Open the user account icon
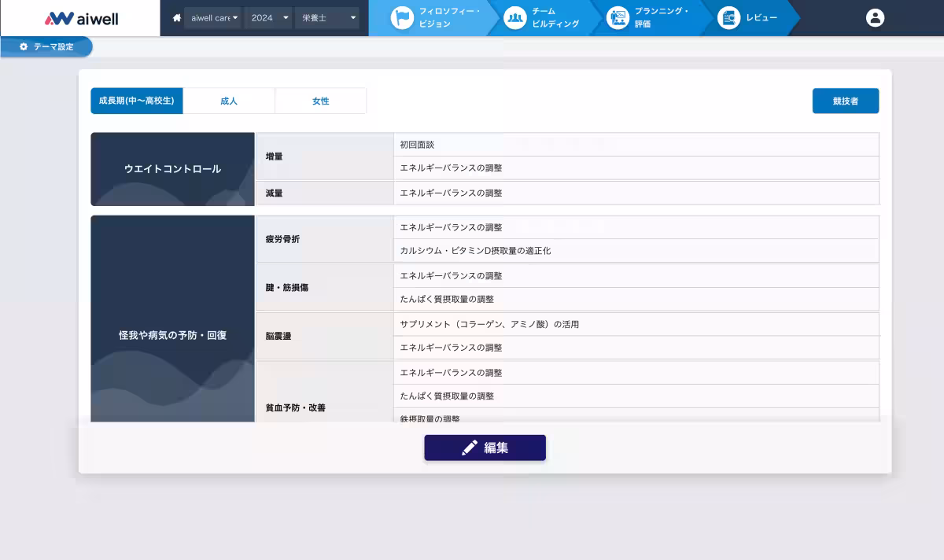Image resolution: width=944 pixels, height=560 pixels. [876, 17]
